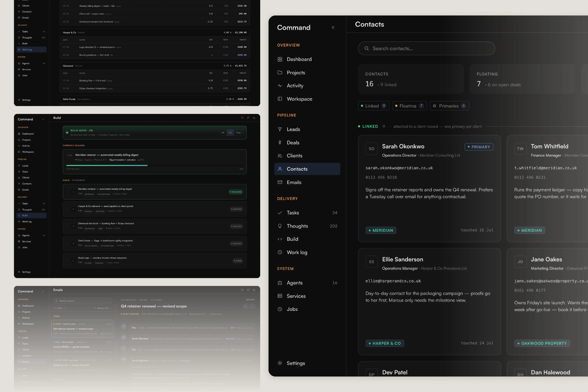Toggle the Floating filter chip
The height and width of the screenshot is (392, 588).
409,106
